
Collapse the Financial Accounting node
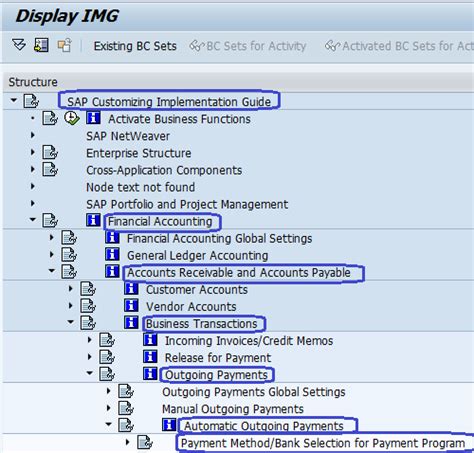point(33,219)
